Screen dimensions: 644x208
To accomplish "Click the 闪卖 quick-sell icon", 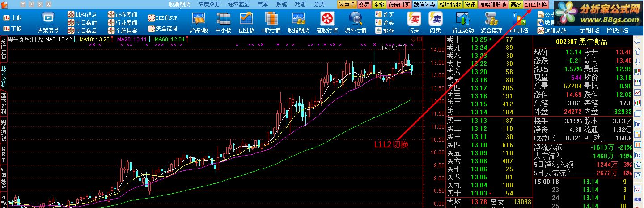I will click(x=436, y=18).
